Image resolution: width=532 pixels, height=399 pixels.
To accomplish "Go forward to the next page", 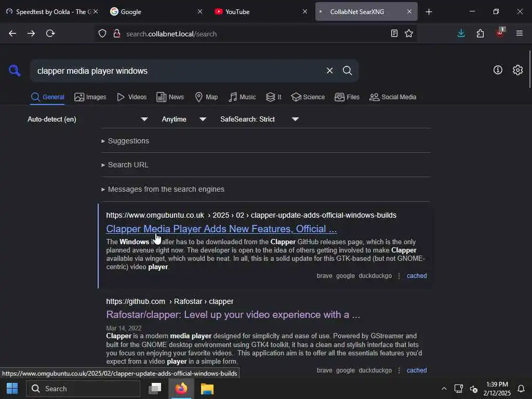I will tap(31, 33).
